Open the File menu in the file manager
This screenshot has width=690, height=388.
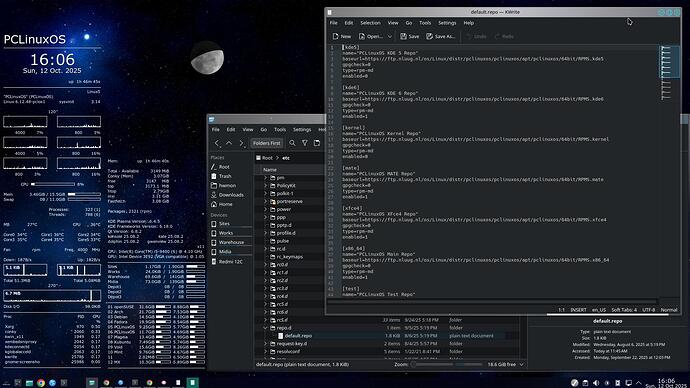point(215,130)
